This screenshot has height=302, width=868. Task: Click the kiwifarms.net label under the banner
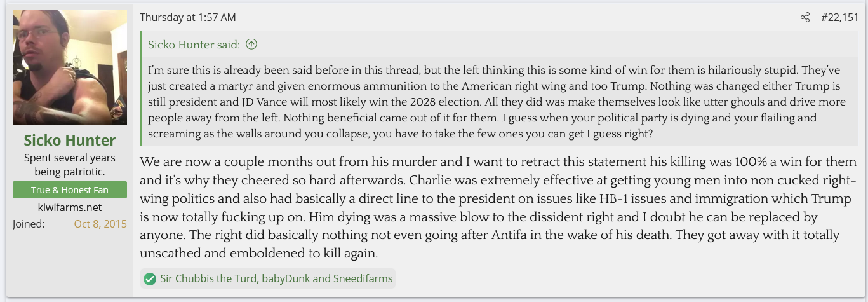pyautogui.click(x=70, y=207)
